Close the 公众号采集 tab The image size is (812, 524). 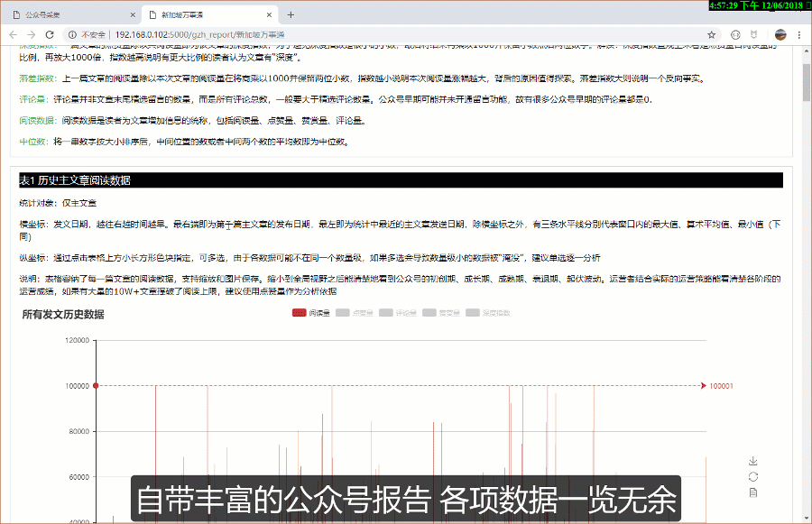[133, 15]
